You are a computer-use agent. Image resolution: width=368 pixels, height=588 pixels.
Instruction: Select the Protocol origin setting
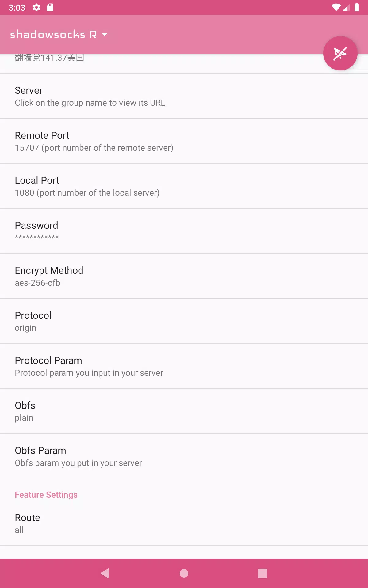184,321
